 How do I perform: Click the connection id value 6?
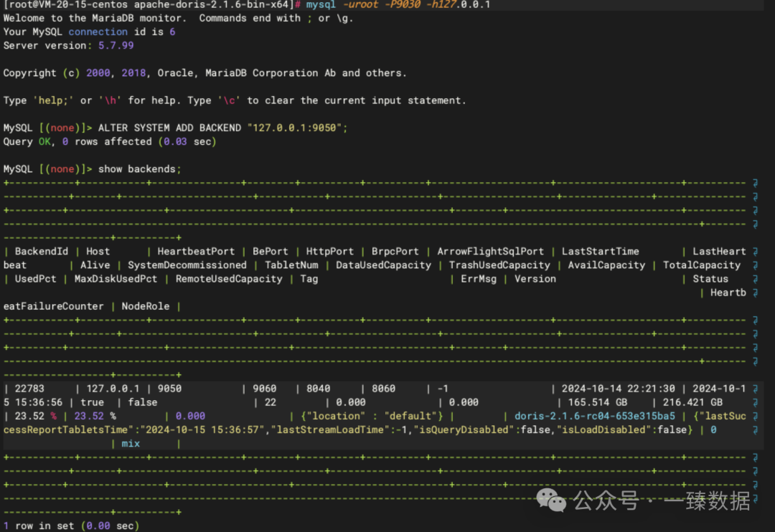pos(172,32)
